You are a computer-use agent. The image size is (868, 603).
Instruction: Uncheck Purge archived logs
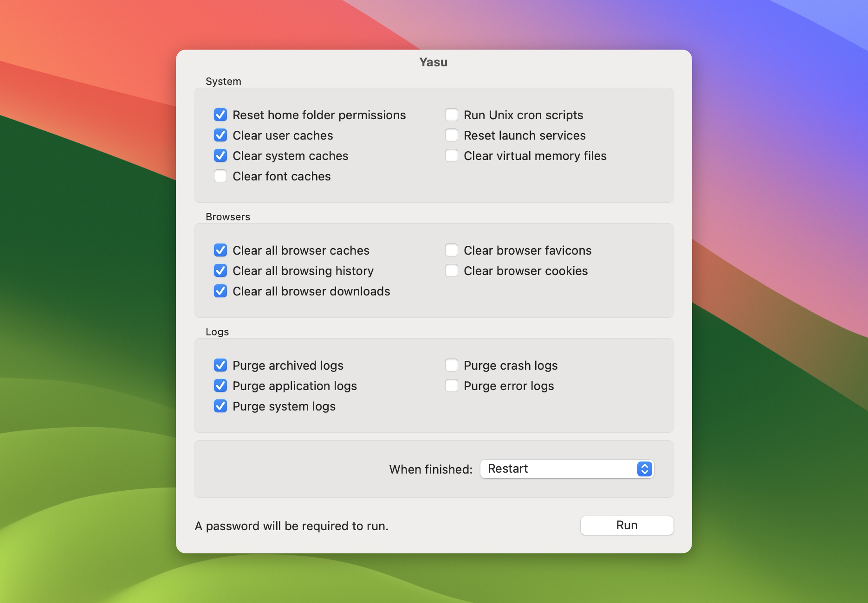(x=220, y=365)
